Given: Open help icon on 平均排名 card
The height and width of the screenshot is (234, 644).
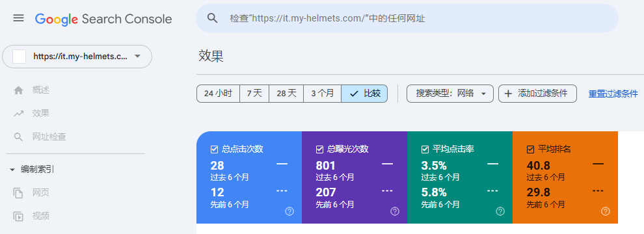Looking at the screenshot, I should click(606, 211).
